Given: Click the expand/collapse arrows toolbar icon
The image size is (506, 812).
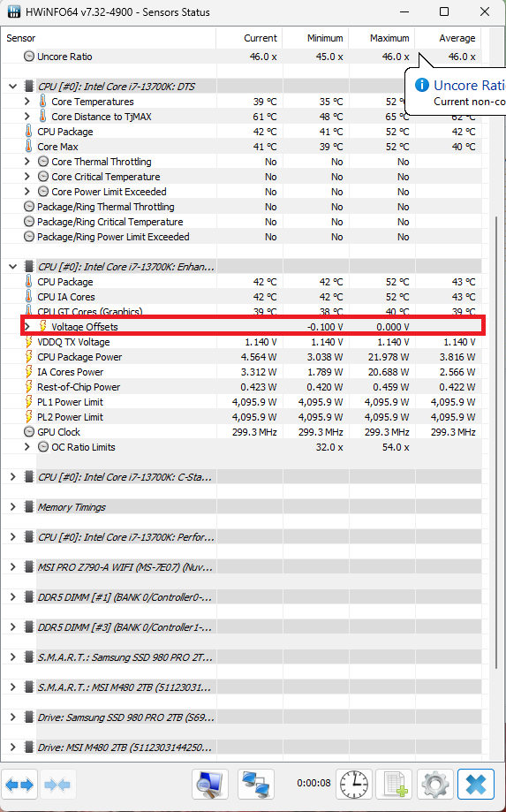Looking at the screenshot, I should 20,785.
